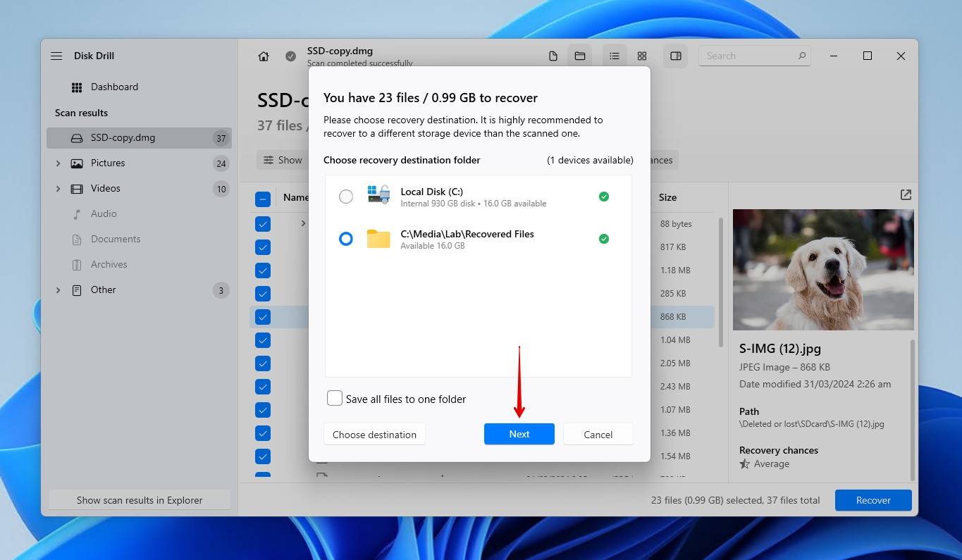Click the 24 count badge on Pictures
The width and height of the screenshot is (962, 560).
pyautogui.click(x=221, y=163)
